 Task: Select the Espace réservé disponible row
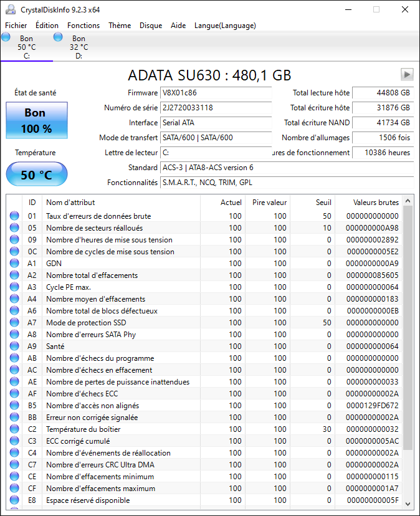204,500
